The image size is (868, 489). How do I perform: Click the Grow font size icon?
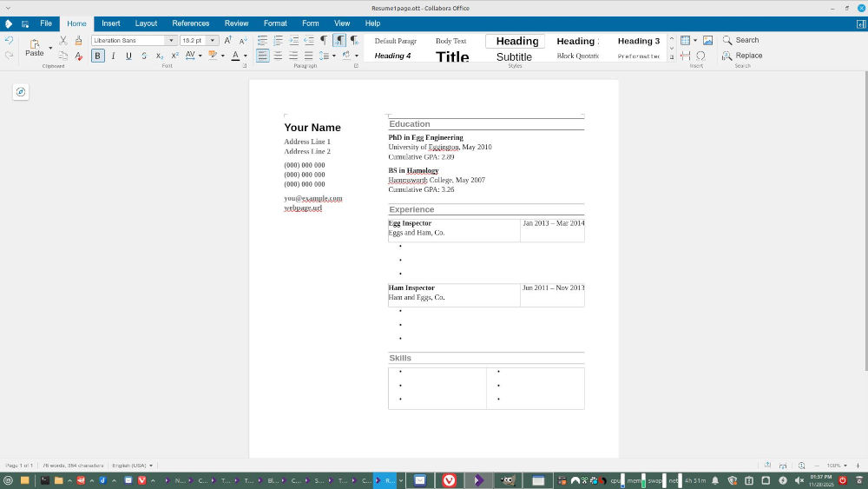[228, 40]
